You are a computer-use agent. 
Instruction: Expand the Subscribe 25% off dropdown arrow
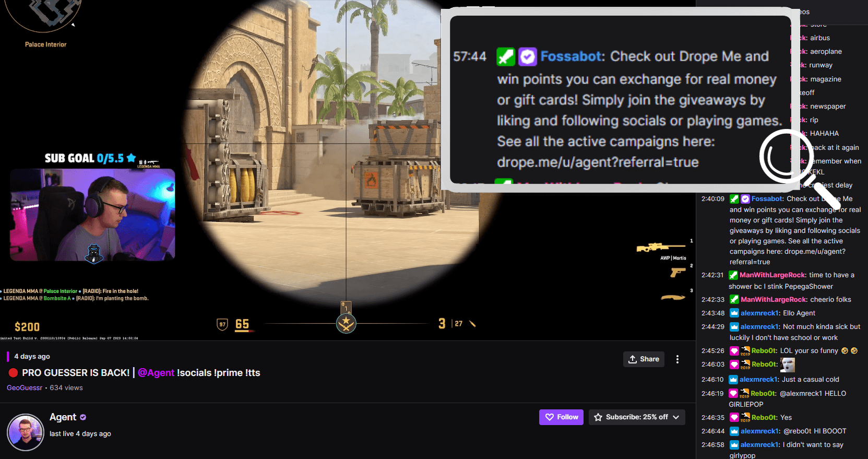pos(676,417)
